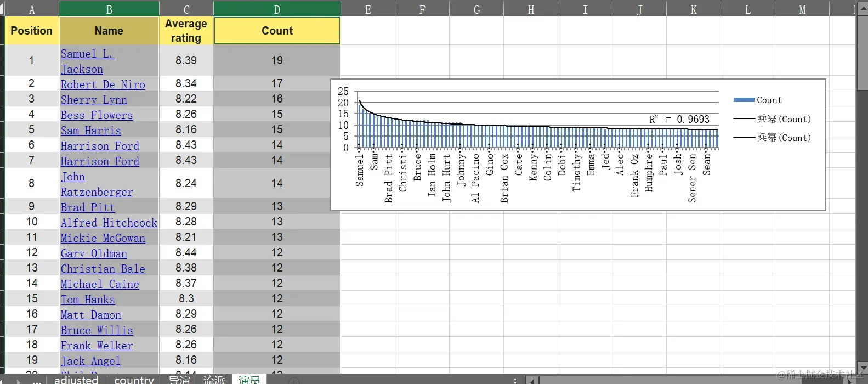
Task: Select the Average rating header cell
Action: 186,31
